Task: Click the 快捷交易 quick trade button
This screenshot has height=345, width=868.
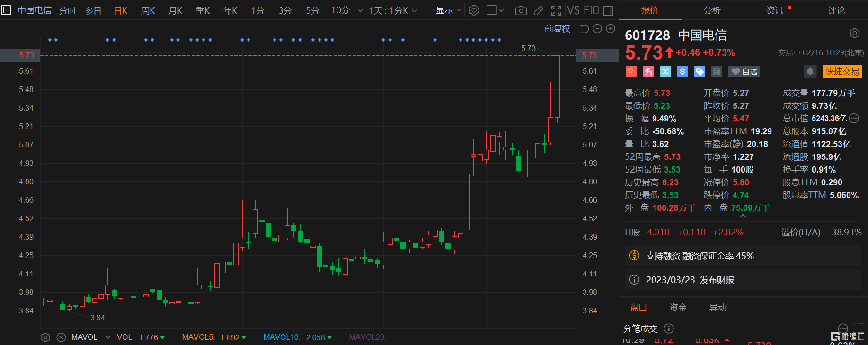Action: click(842, 71)
